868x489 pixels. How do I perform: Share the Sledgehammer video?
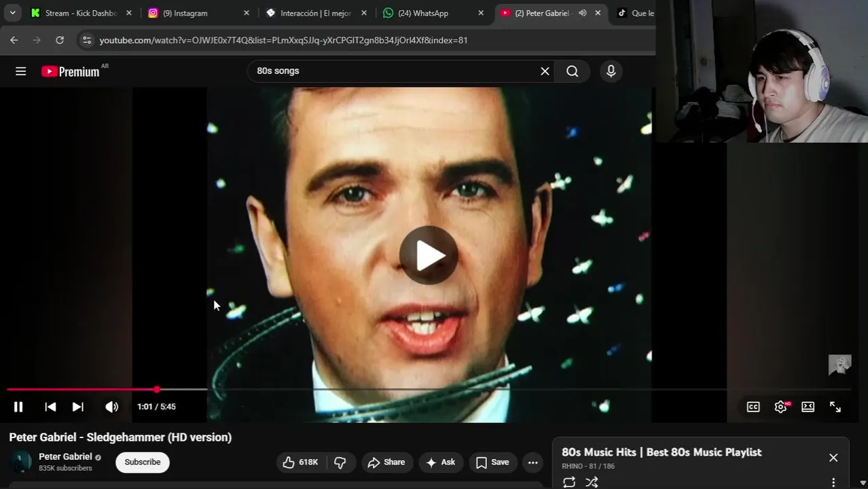(x=386, y=462)
